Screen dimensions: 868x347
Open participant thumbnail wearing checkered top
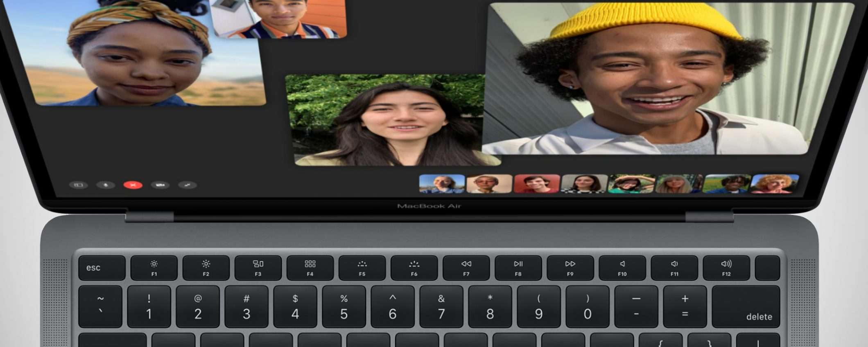coord(584,184)
